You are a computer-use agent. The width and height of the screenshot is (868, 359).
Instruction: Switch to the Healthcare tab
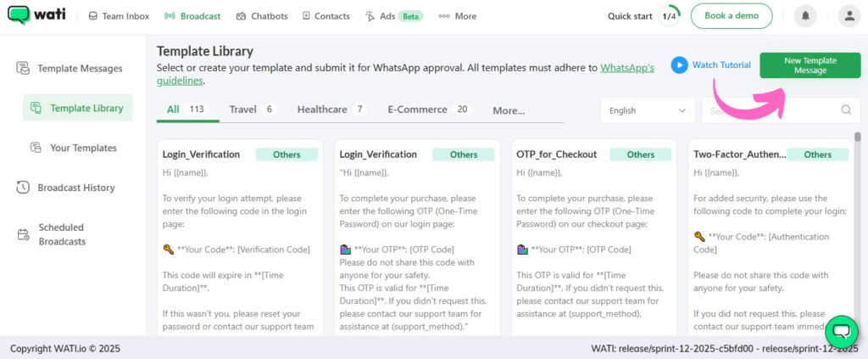tap(331, 109)
